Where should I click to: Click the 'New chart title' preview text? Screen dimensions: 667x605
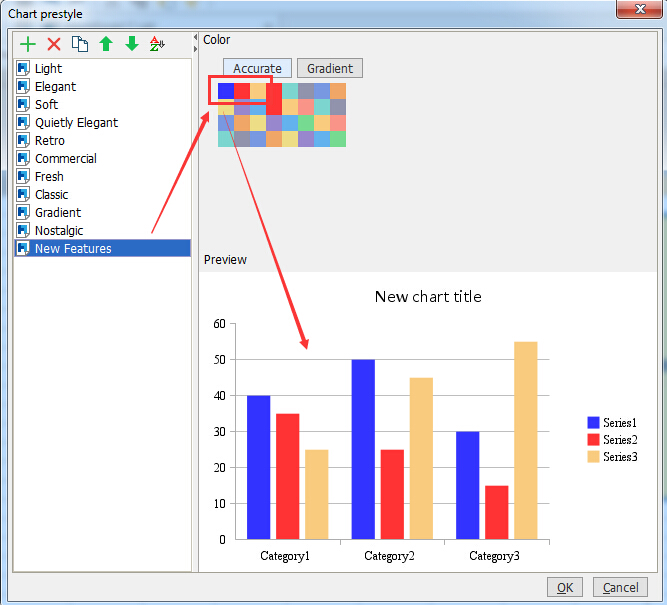pyautogui.click(x=428, y=297)
